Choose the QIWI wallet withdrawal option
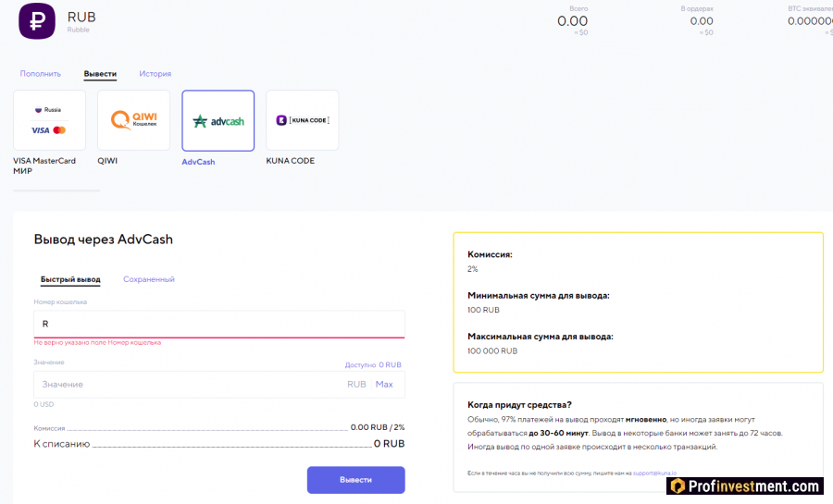The height and width of the screenshot is (504, 833). [133, 120]
